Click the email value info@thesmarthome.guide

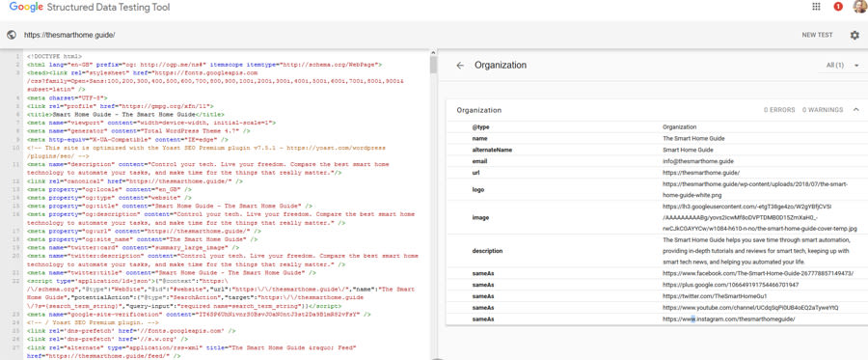point(697,161)
